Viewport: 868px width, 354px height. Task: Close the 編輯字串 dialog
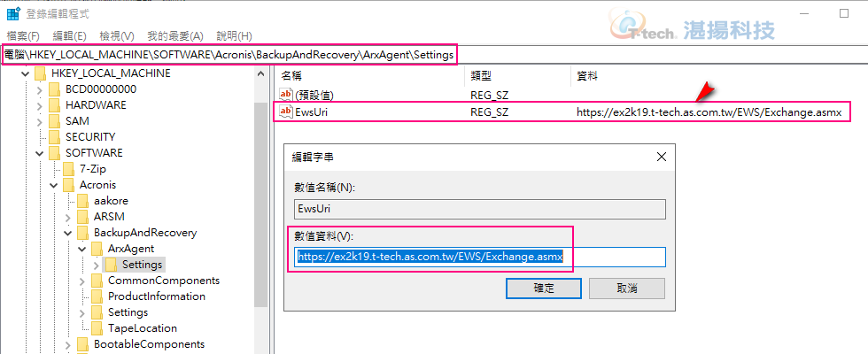pos(661,158)
